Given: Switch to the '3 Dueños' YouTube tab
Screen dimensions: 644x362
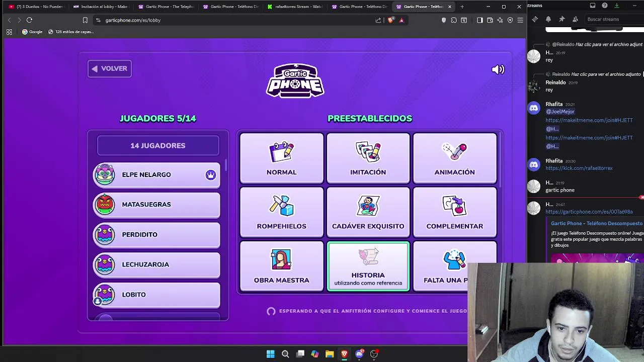Looking at the screenshot, I should tap(36, 7).
